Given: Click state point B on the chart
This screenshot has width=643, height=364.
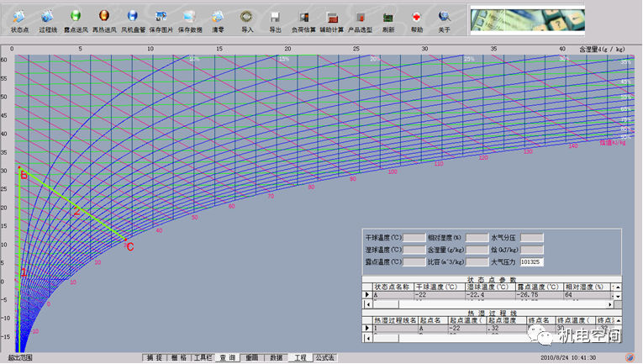Looking at the screenshot, I should click(19, 167).
